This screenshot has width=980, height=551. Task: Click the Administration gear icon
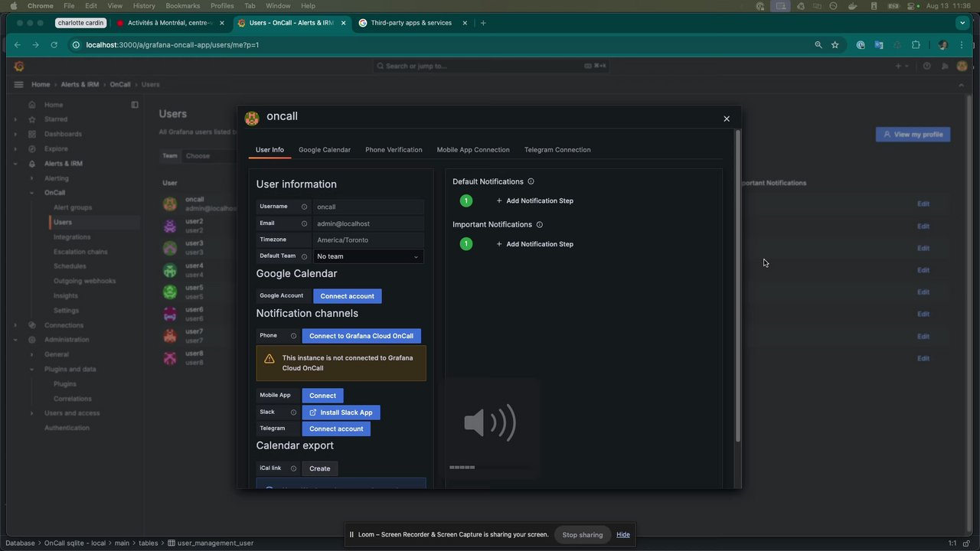click(32, 340)
